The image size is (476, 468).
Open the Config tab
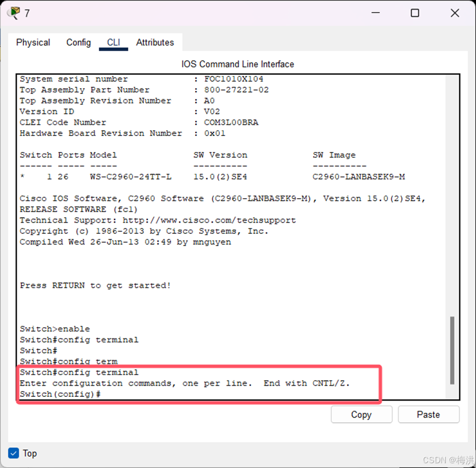(79, 42)
